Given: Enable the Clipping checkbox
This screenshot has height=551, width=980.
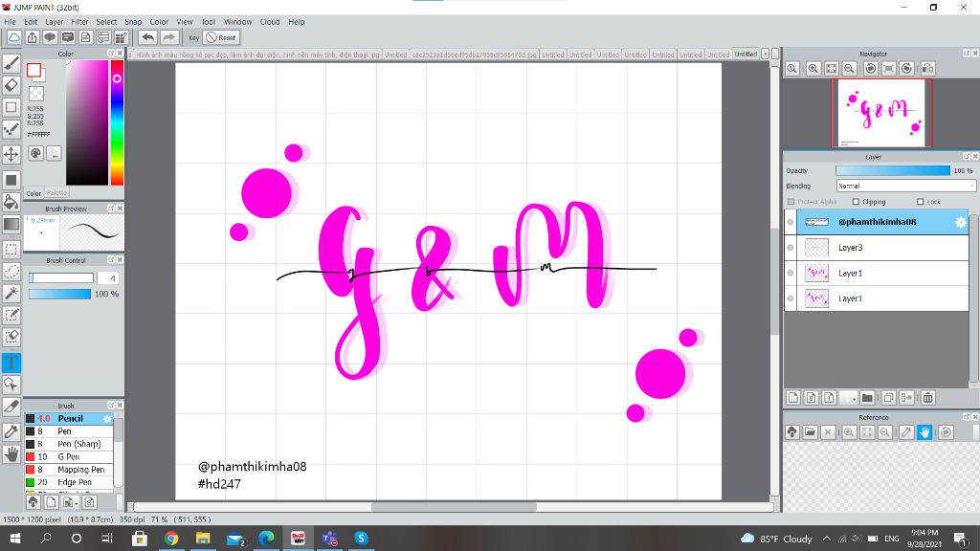Looking at the screenshot, I should pyautogui.click(x=856, y=202).
